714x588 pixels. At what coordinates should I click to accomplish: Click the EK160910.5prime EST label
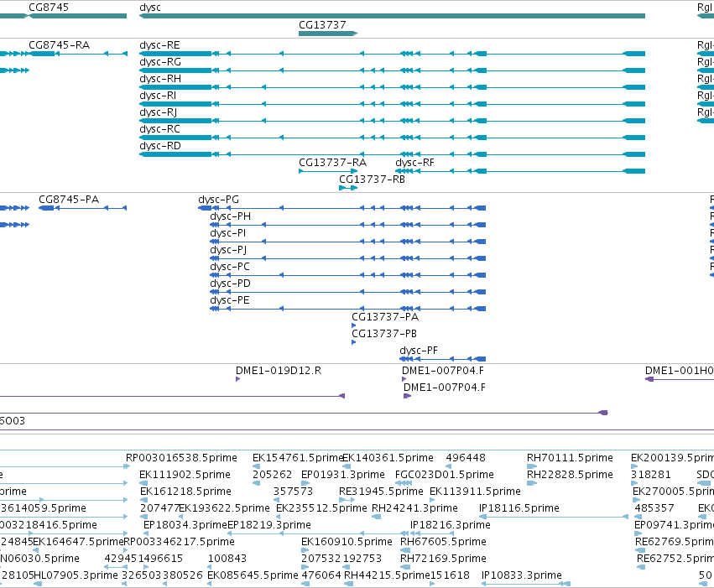347,542
